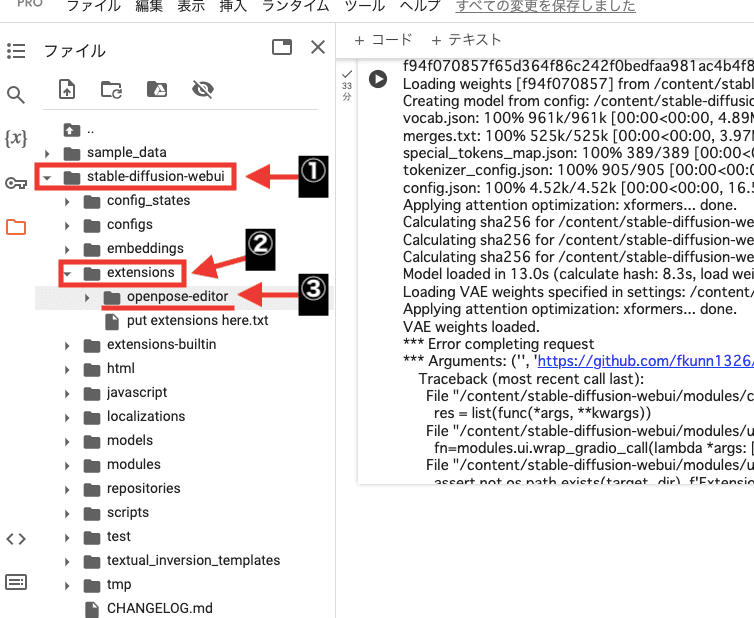This screenshot has height=618, width=754.
Task: Expand the extensions-builtin folder arrow
Action: pos(67,346)
